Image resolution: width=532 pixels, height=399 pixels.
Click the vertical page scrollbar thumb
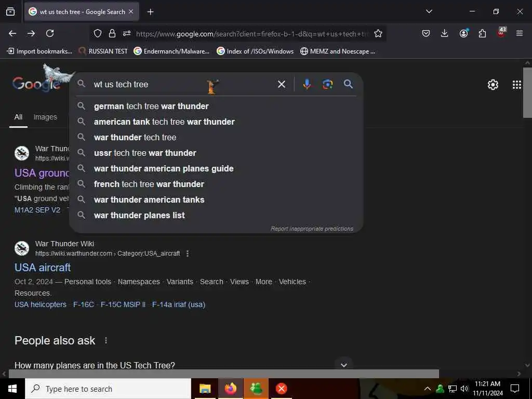[527, 92]
